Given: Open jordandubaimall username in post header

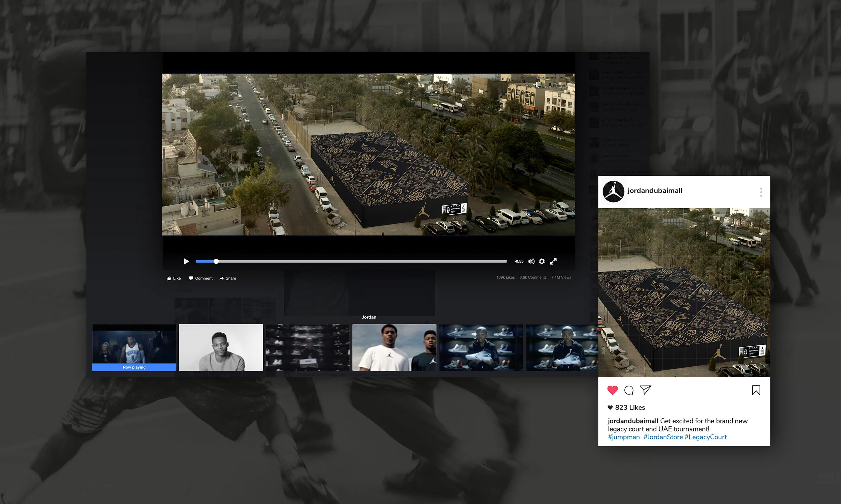Looking at the screenshot, I should (655, 191).
